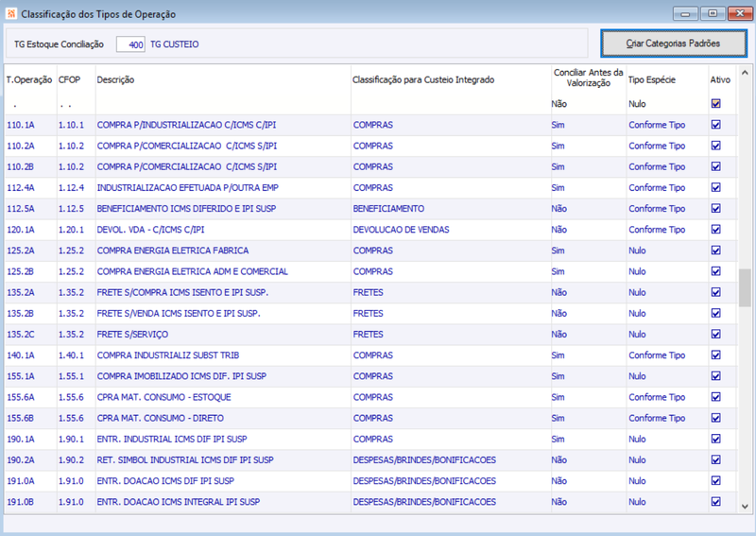
Task: Select COMPRA P/INDUSTRIALIZACAO C/ICMS C/IPI description
Action: pyautogui.click(x=186, y=125)
